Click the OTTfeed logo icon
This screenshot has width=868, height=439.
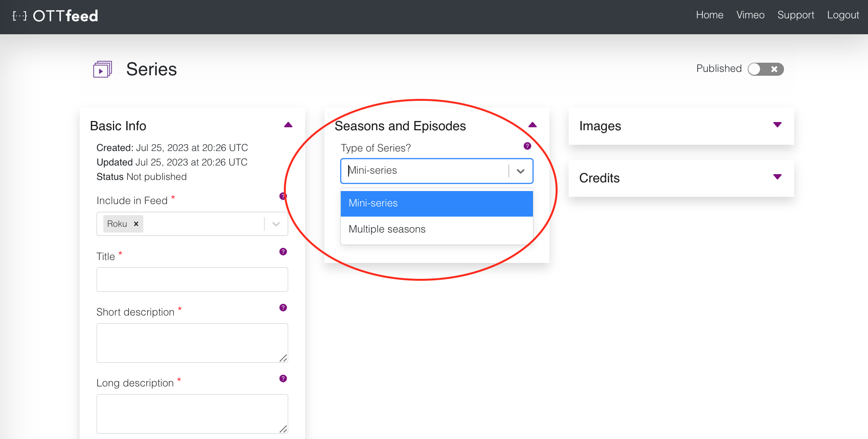(x=20, y=16)
